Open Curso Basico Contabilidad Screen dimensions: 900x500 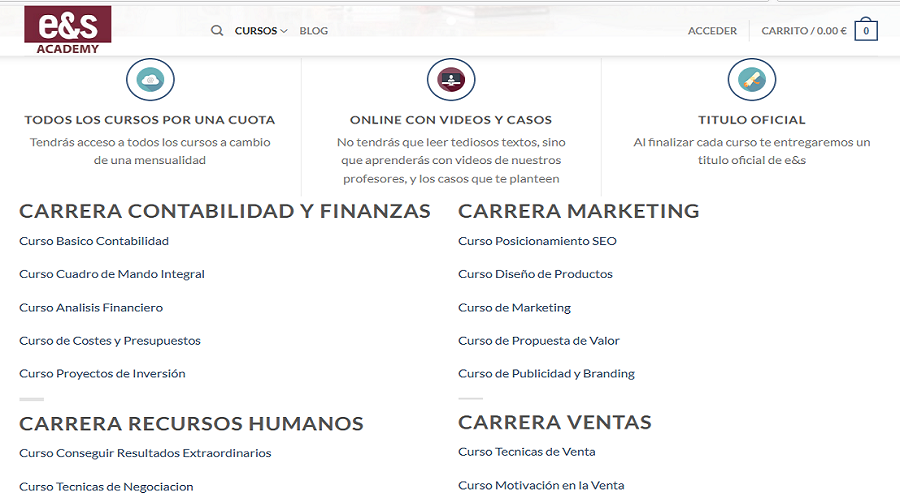(x=94, y=241)
